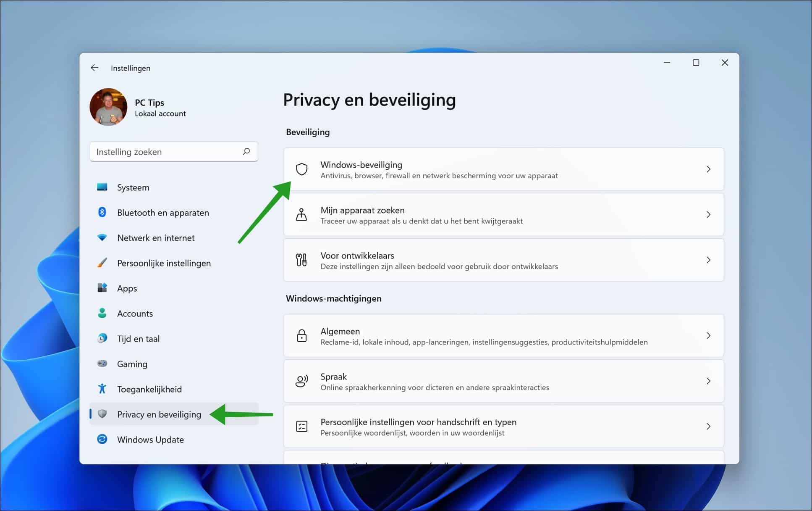Screen dimensions: 812x511
Task: Click the Spraak speech icon
Action: (302, 381)
